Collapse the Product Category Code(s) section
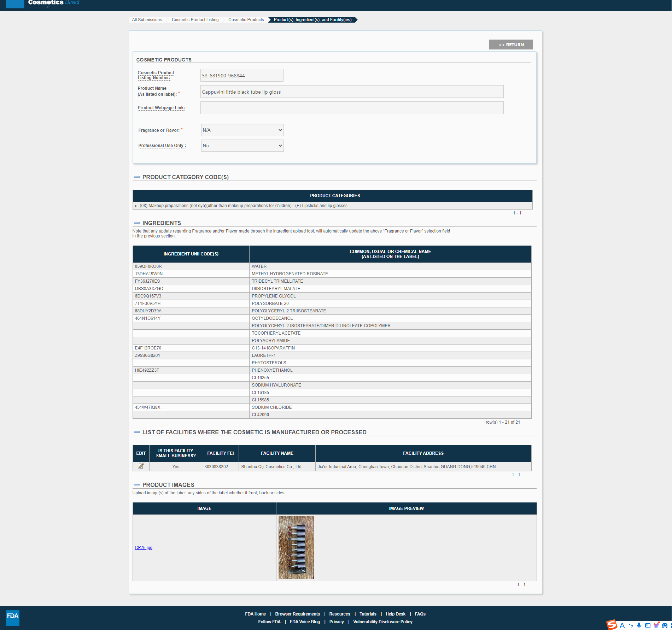The width and height of the screenshot is (672, 630). point(137,177)
